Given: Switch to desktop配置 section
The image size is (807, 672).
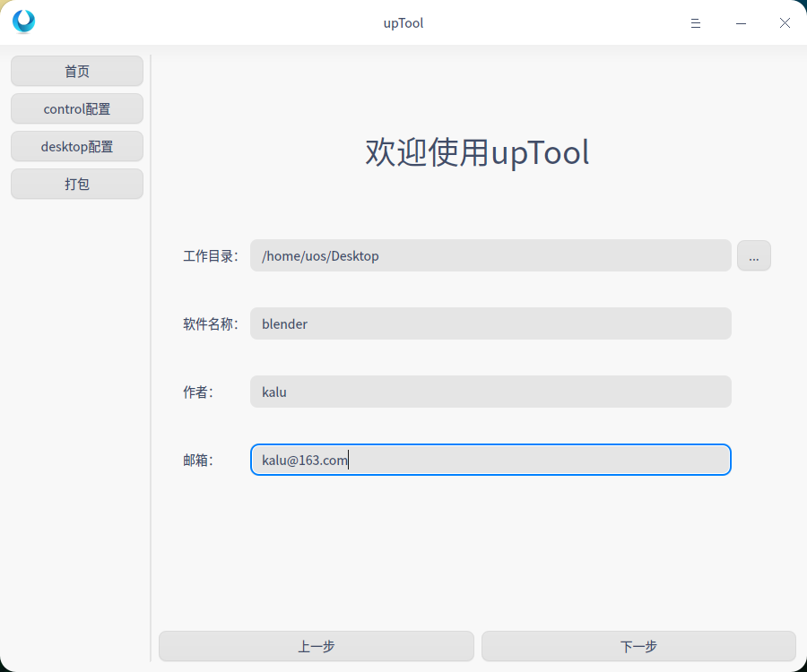Looking at the screenshot, I should pyautogui.click(x=77, y=146).
